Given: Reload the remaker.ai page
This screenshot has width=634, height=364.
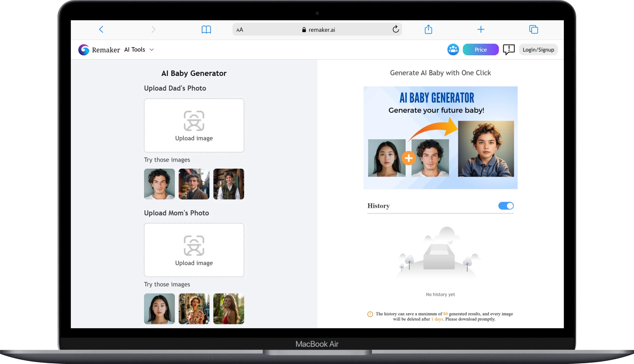Looking at the screenshot, I should pyautogui.click(x=395, y=29).
